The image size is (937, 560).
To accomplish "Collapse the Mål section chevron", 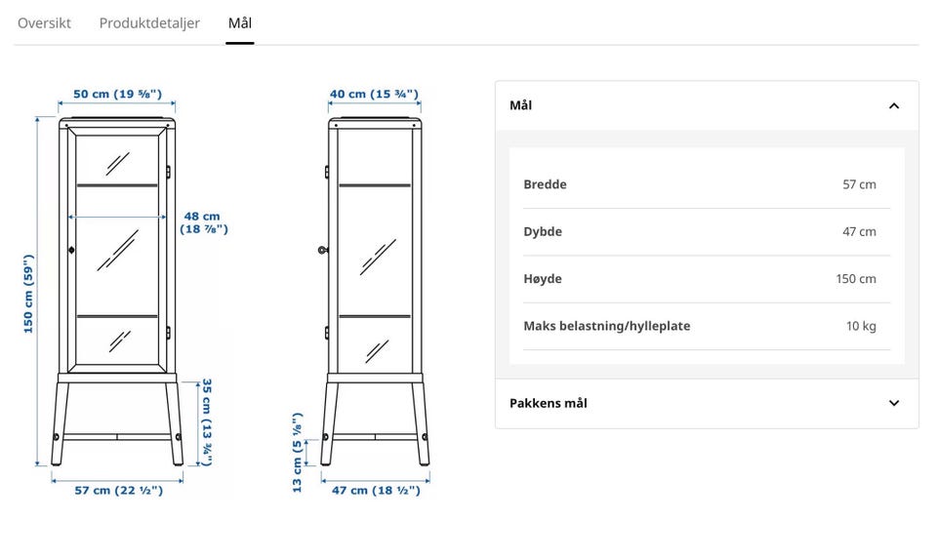I will [x=893, y=105].
